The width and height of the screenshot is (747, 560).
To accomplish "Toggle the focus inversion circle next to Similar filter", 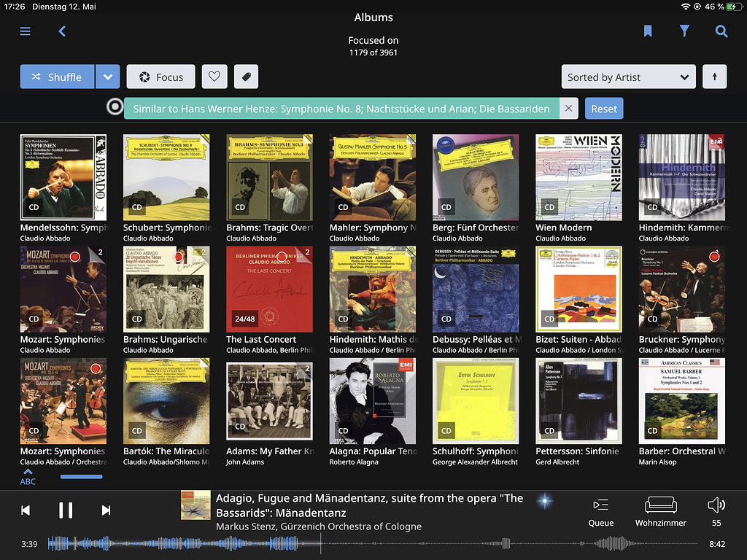I will pyautogui.click(x=115, y=106).
